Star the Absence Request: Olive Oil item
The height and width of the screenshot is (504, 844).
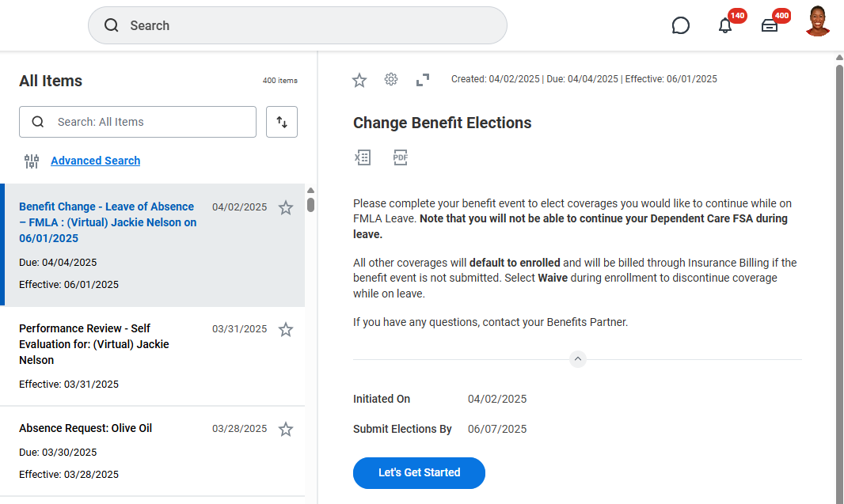286,430
